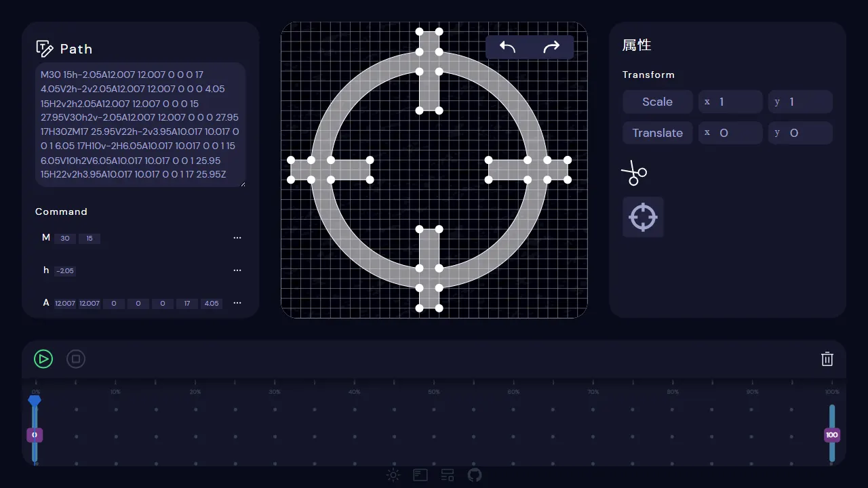Click the 100 keyframe marker on timeline
Screen dimensions: 868x488
tap(832, 435)
